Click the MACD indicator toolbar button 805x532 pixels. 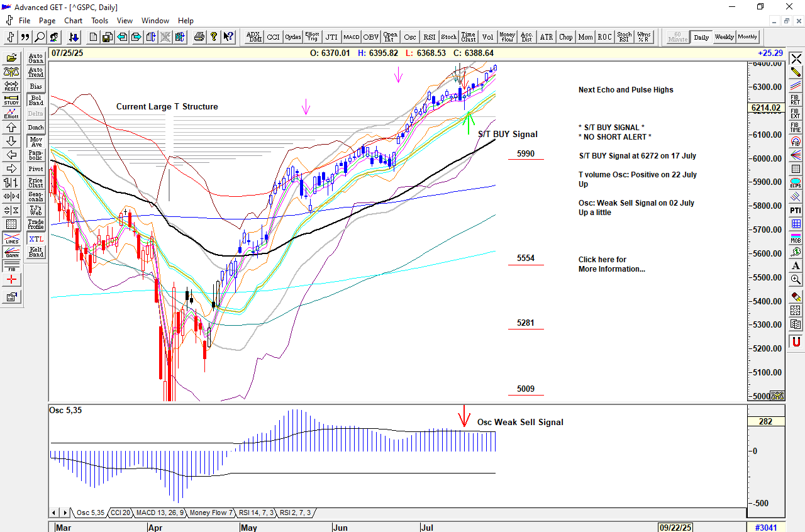351,37
